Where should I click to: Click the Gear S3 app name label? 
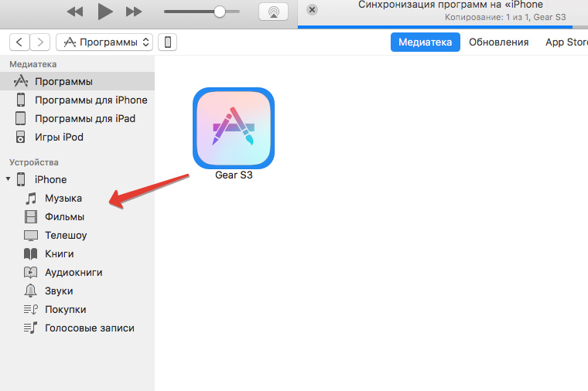point(234,175)
